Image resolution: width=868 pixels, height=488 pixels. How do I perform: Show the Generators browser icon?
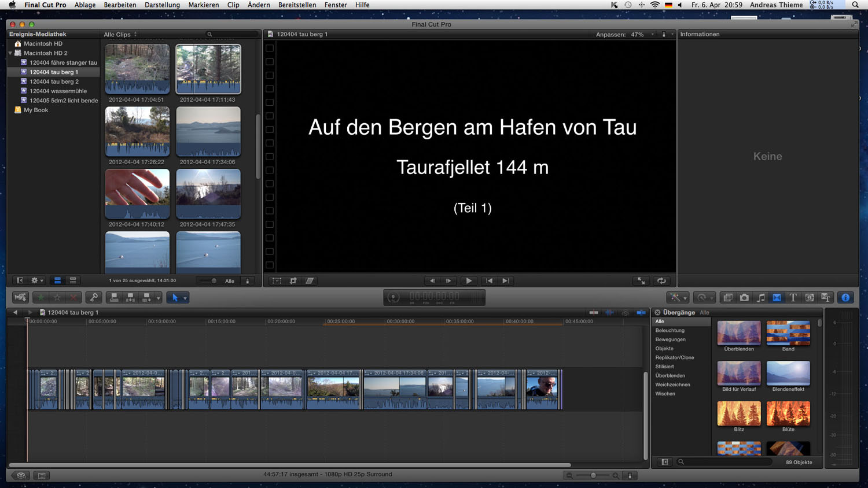tap(809, 297)
